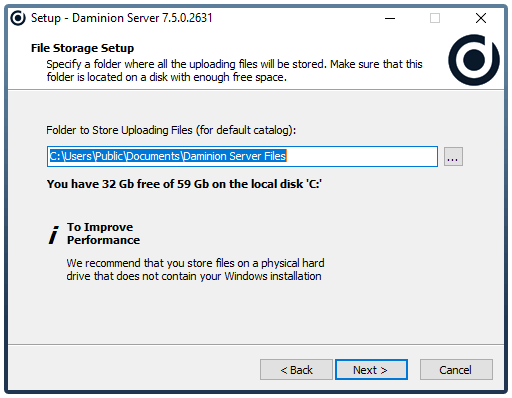Click the physical hard drive recommendation text

[x=195, y=269]
